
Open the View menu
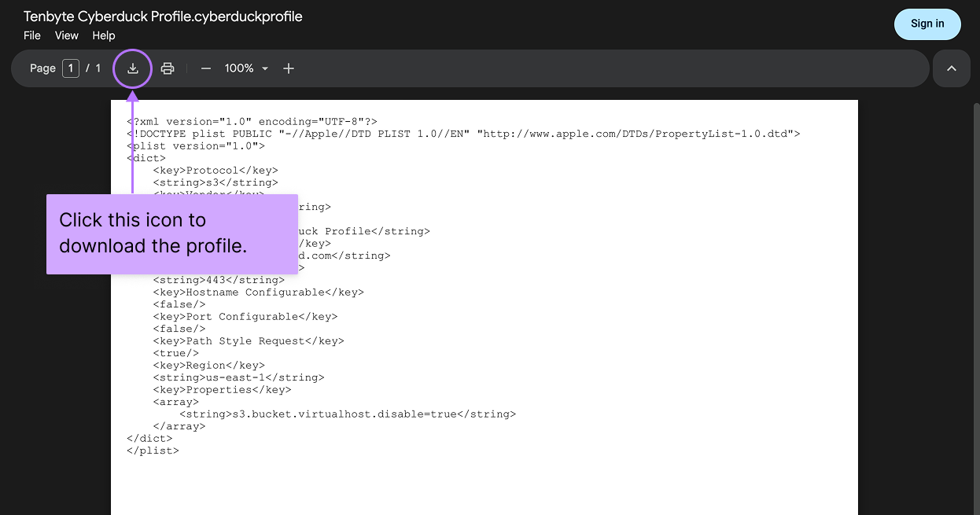click(67, 35)
